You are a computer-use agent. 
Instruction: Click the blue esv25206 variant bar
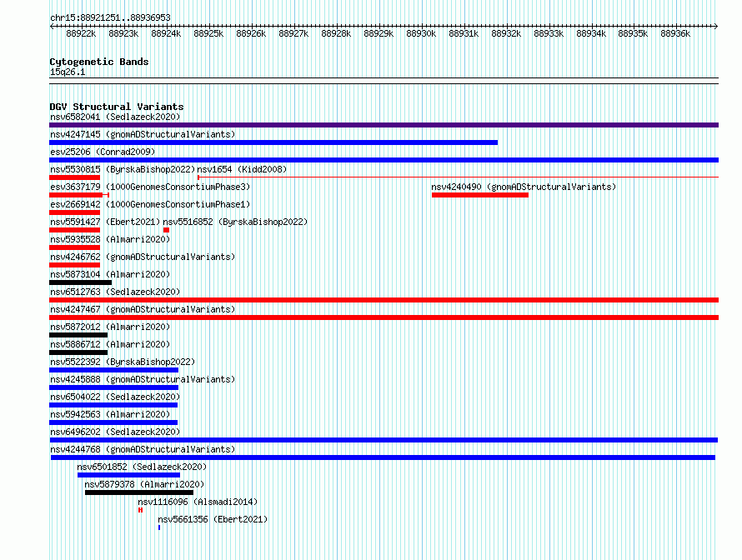coord(384,160)
